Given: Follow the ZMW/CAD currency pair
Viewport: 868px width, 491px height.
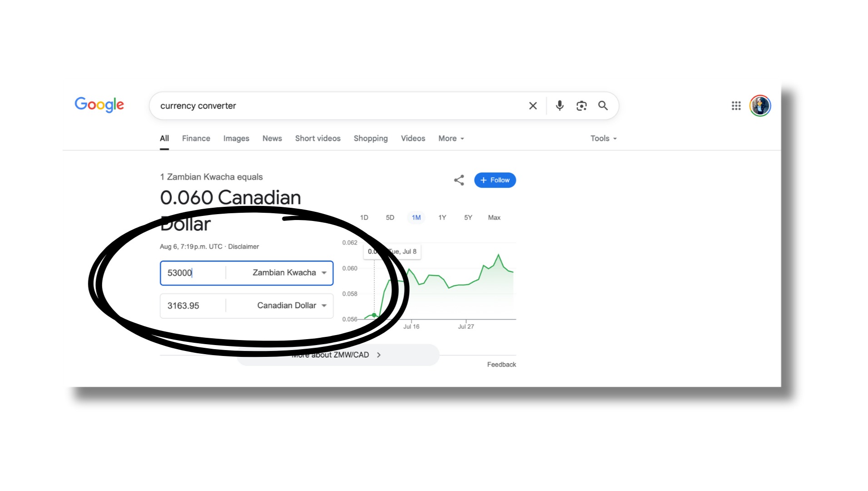Looking at the screenshot, I should pos(495,180).
